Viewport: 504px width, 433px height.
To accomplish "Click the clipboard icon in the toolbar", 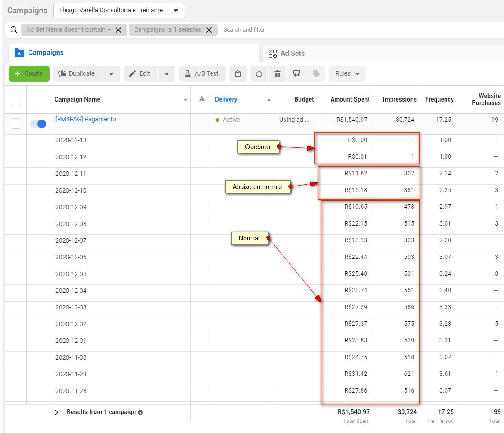I will [x=238, y=74].
